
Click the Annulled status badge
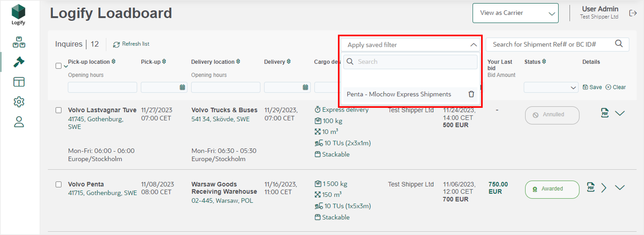[552, 115]
